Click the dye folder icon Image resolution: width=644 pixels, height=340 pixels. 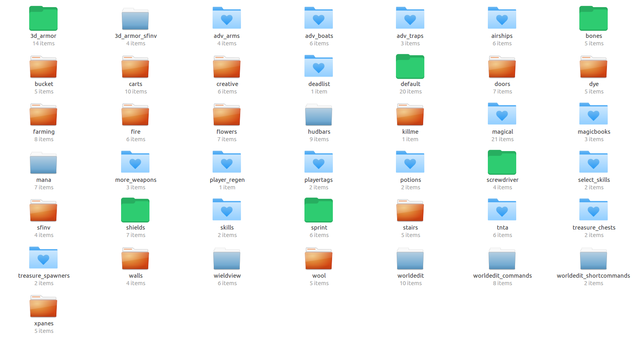tap(594, 67)
